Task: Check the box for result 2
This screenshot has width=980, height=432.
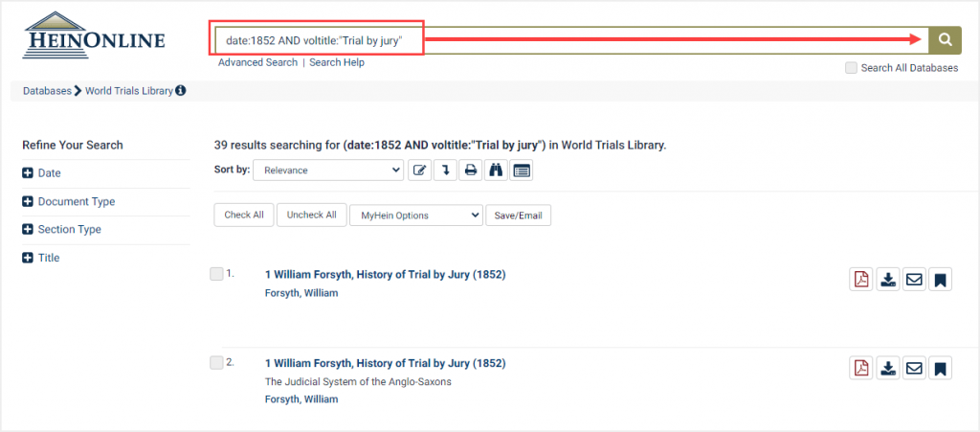Action: click(216, 363)
